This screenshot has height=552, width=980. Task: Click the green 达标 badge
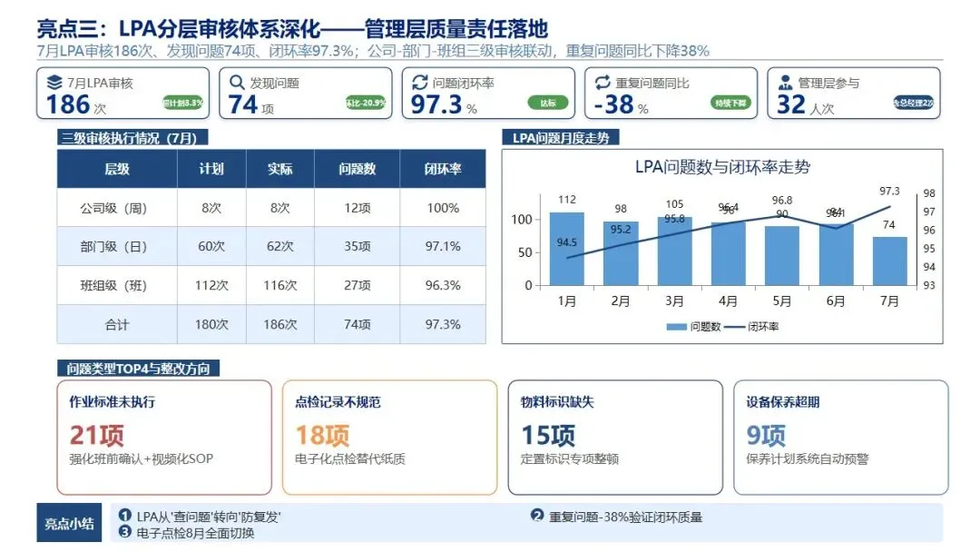547,103
